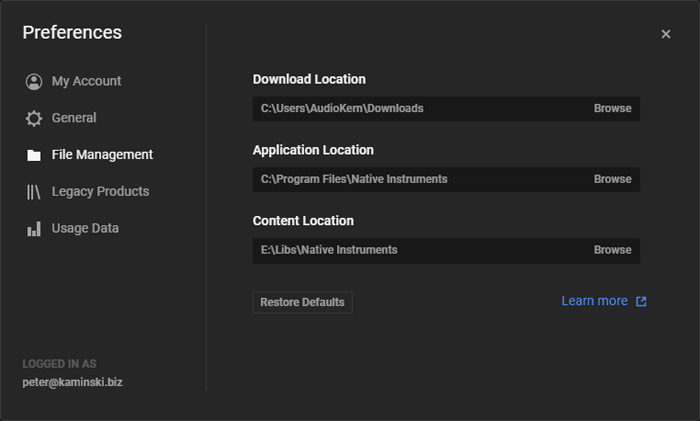Viewport: 700px width, 421px height.
Task: Select File Management label in sidebar
Action: 102,155
